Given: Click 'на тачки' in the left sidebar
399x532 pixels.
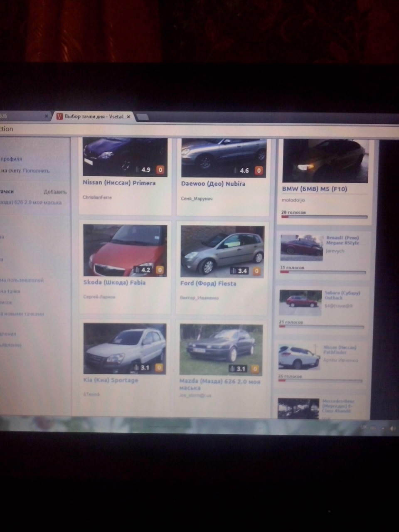Looking at the screenshot, I should tap(10, 291).
